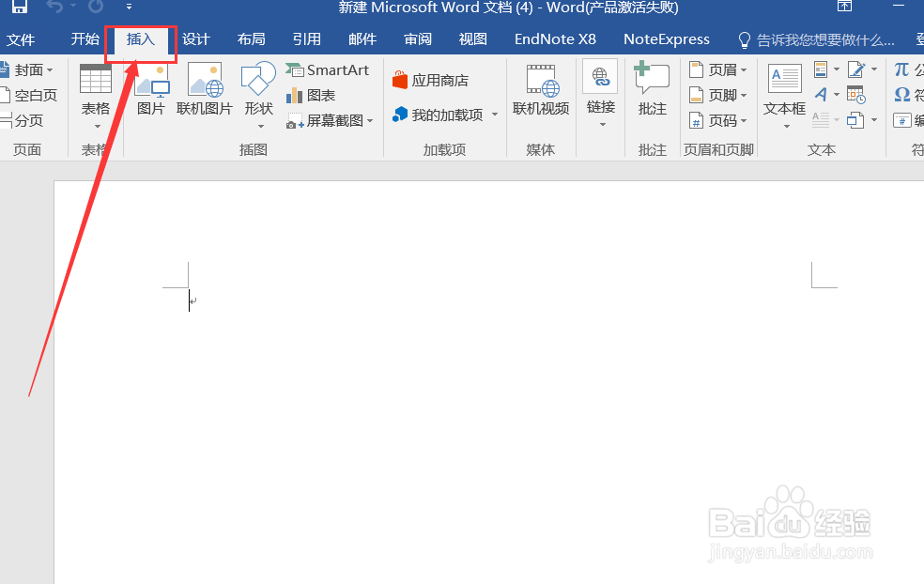This screenshot has width=924, height=584.
Task: Open the ribbon display options icon
Action: [x=844, y=7]
